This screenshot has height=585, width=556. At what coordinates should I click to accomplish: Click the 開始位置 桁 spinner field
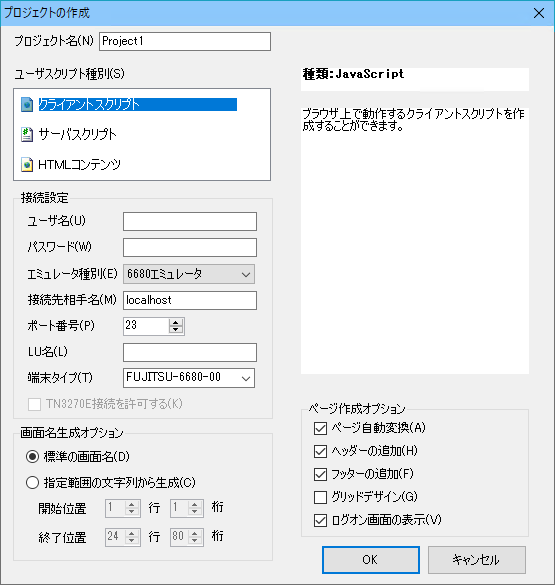(x=187, y=508)
